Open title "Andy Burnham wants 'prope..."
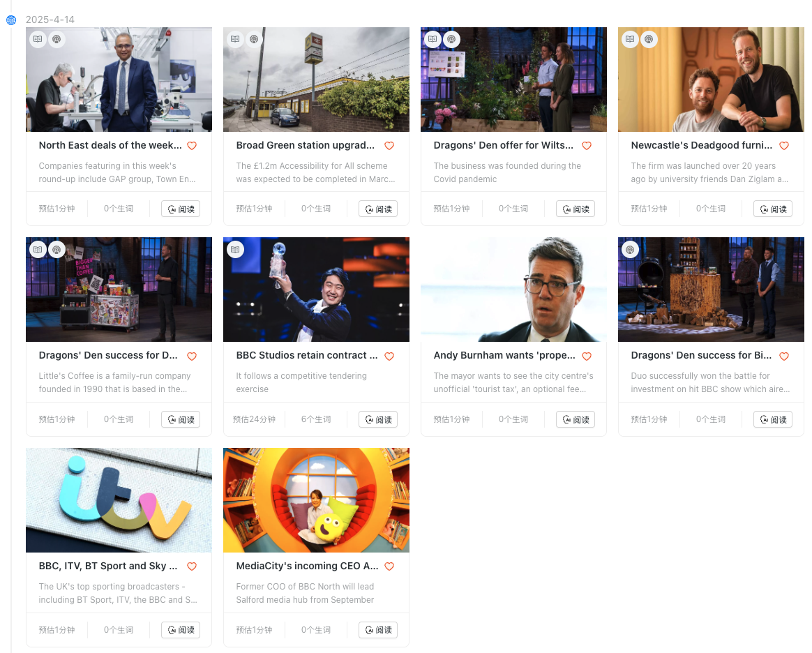The height and width of the screenshot is (653, 812). click(504, 356)
